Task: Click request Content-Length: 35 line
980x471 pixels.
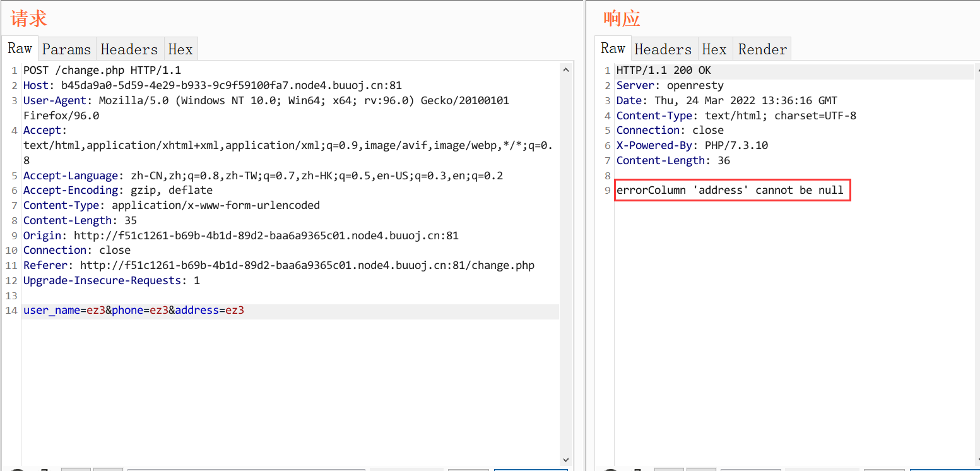Action: 80,220
